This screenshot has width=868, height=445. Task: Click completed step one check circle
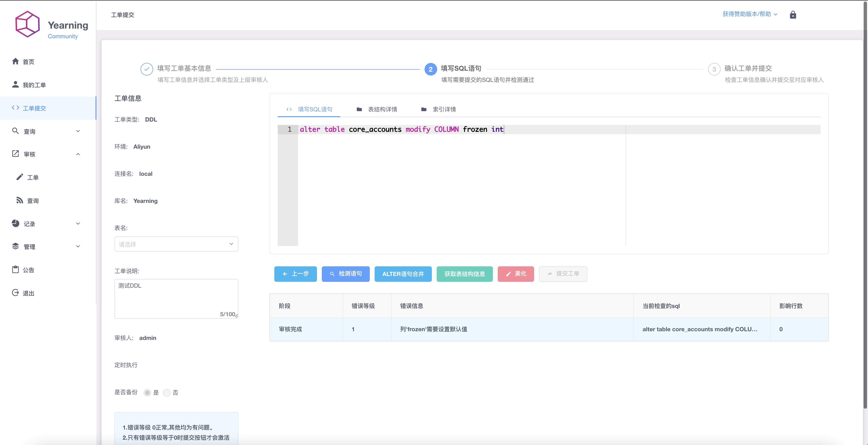pyautogui.click(x=147, y=69)
